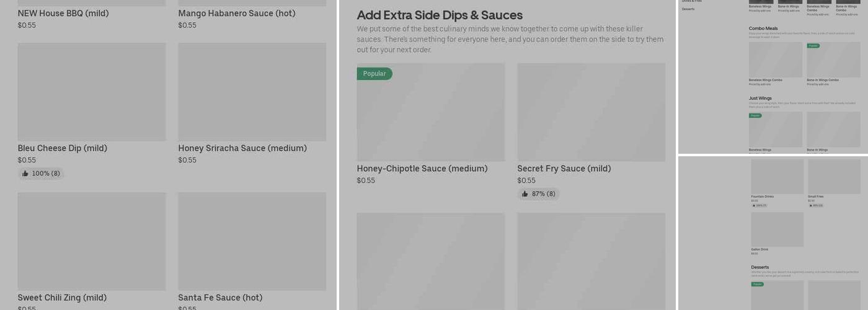Select the Santa Fe Sauce item image
Image resolution: width=868 pixels, height=310 pixels.
[x=252, y=241]
